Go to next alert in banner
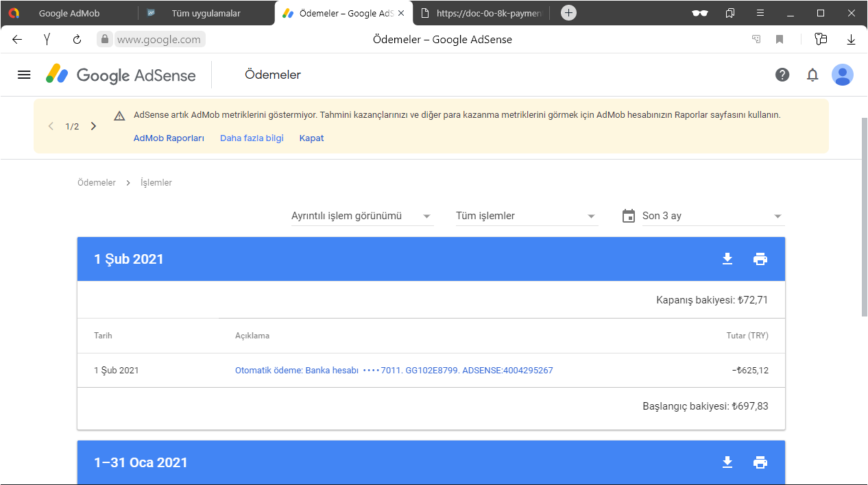Image resolution: width=868 pixels, height=485 pixels. [93, 126]
